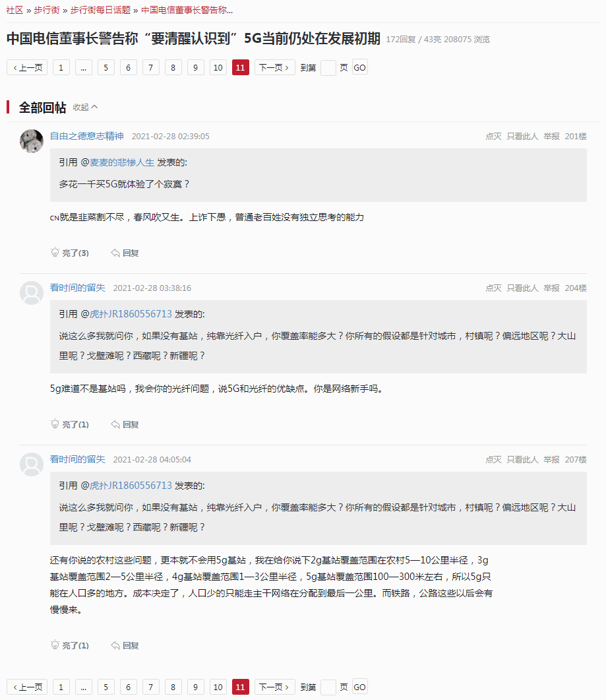Open quoted user 虎扑JR1860556713 on floor 204

tap(131, 314)
